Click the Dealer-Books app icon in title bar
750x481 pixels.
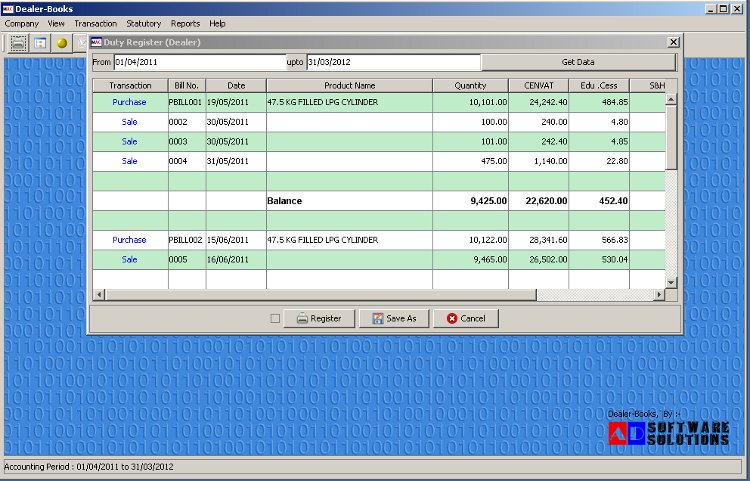pos(9,8)
